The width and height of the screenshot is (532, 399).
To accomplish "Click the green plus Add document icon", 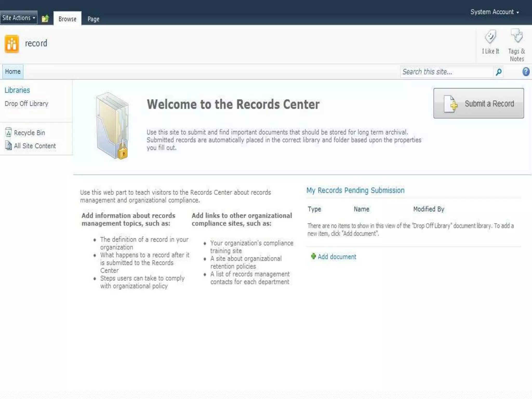I will [313, 256].
